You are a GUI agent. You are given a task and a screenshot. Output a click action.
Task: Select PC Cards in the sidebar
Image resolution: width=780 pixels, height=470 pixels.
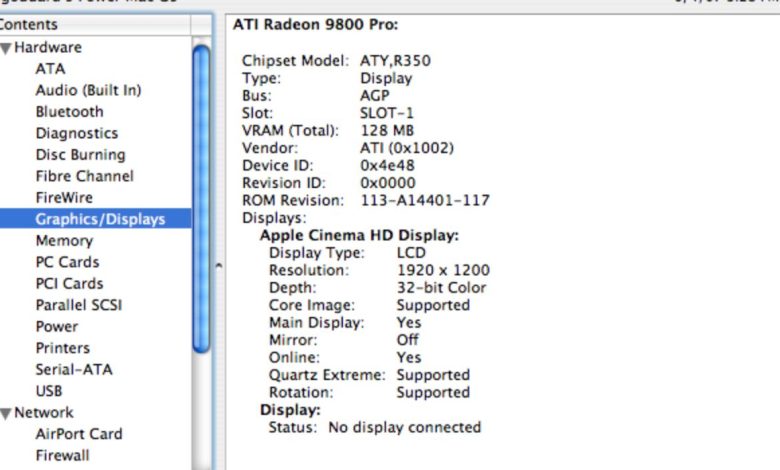(x=67, y=262)
